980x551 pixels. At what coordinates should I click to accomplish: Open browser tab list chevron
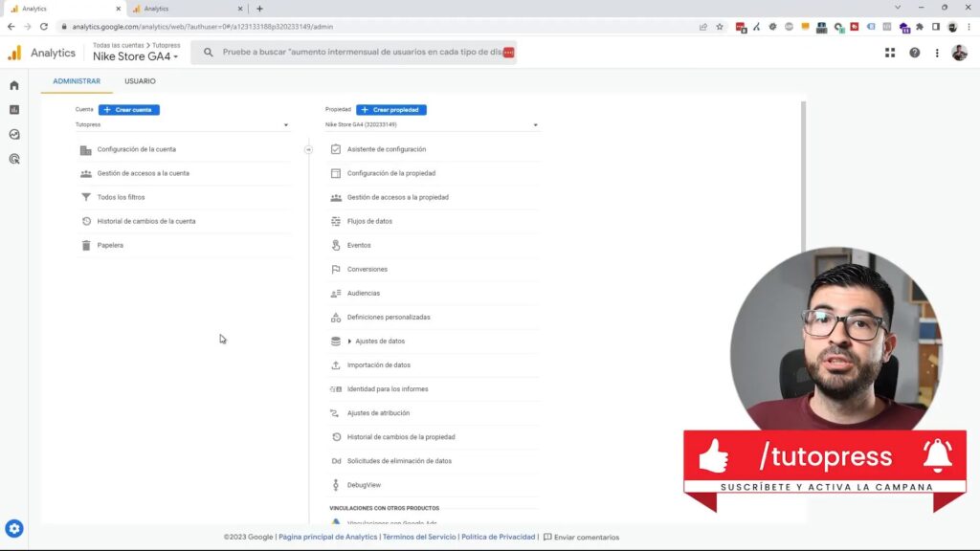click(x=898, y=8)
